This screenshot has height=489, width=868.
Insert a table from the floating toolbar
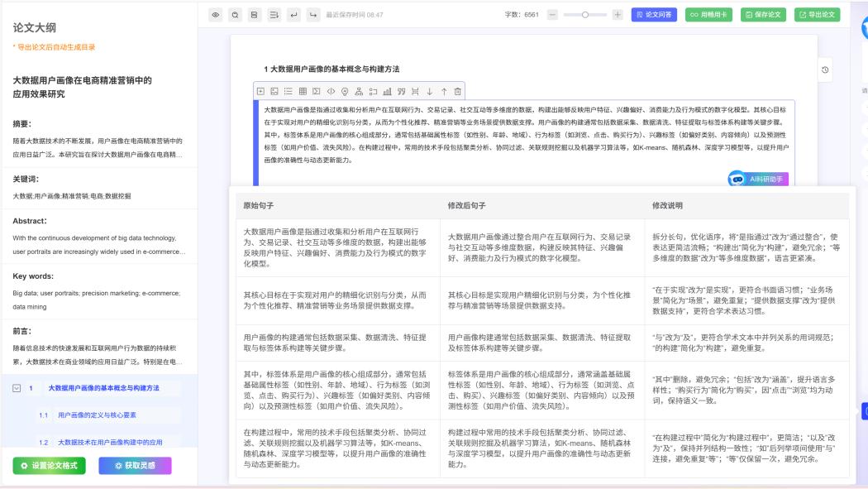pyautogui.click(x=303, y=91)
